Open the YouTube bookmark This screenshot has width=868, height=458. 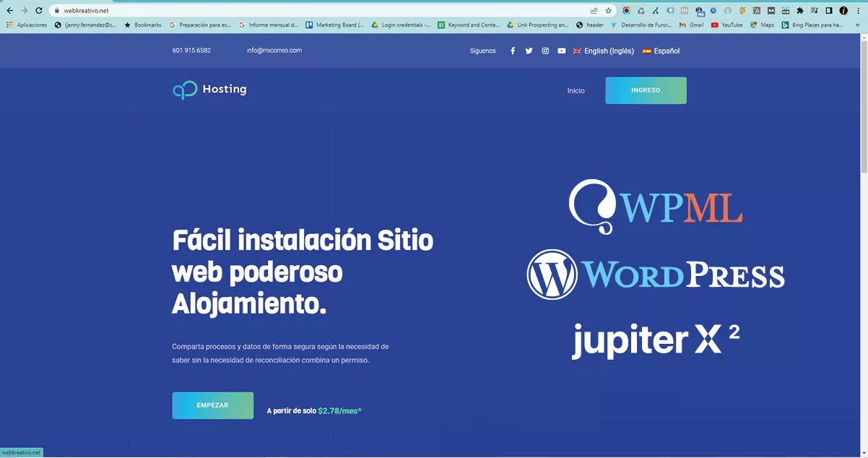click(x=726, y=25)
